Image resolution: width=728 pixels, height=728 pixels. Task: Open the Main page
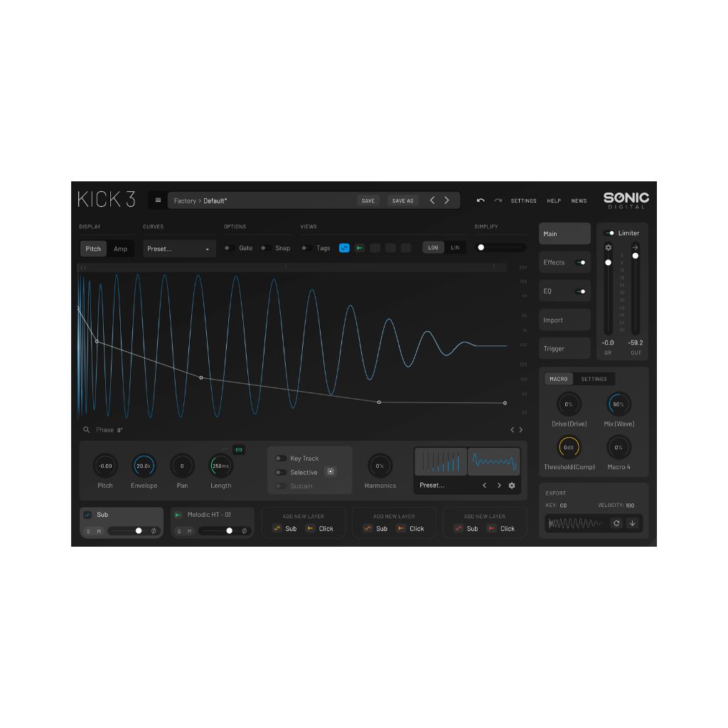point(564,233)
